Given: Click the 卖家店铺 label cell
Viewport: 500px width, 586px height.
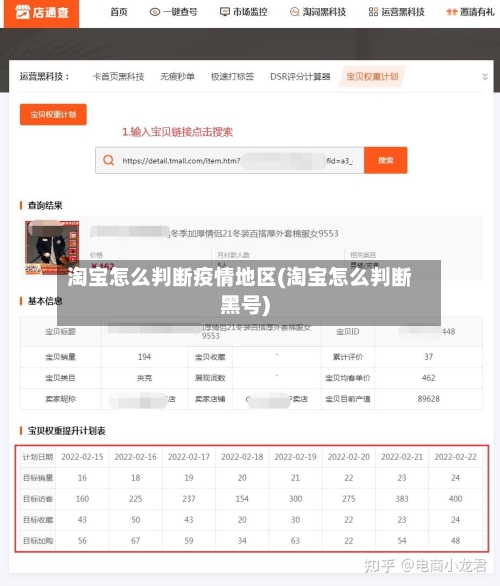Looking at the screenshot, I should [x=210, y=399].
